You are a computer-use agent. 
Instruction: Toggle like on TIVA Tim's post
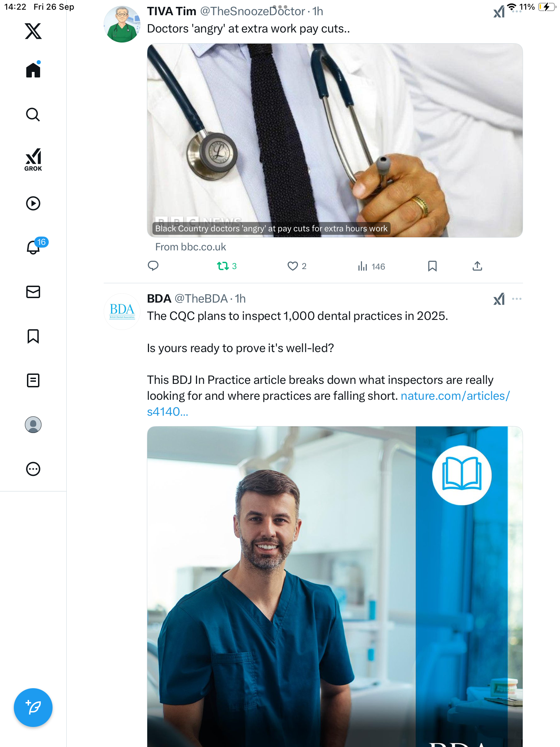point(297,266)
